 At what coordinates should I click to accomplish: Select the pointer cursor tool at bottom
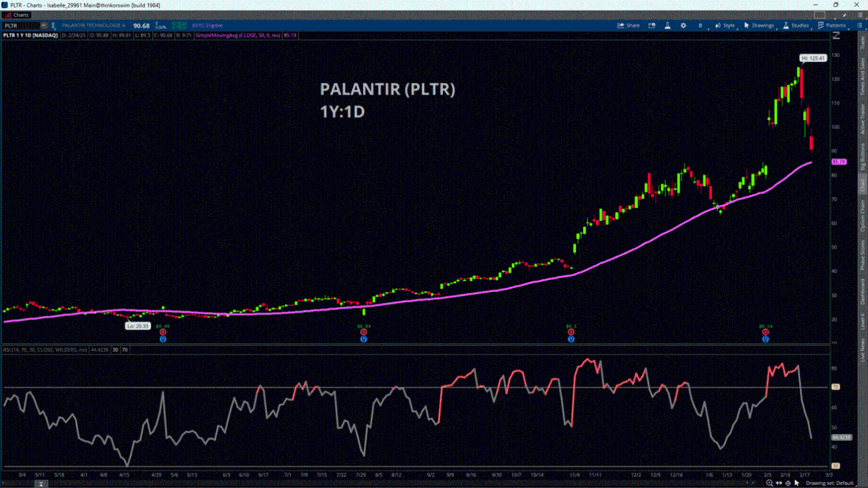797,483
